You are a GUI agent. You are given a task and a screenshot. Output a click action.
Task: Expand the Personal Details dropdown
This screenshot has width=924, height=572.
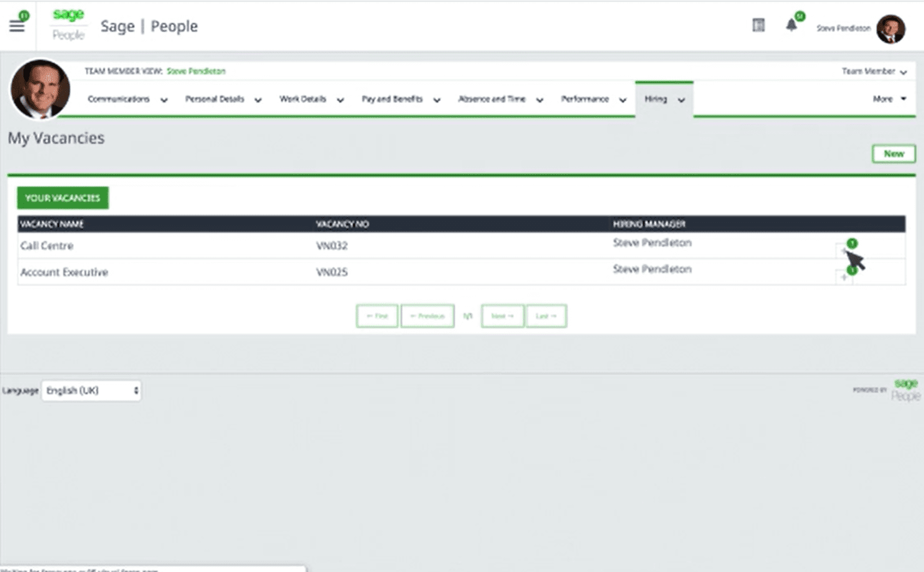point(223,99)
